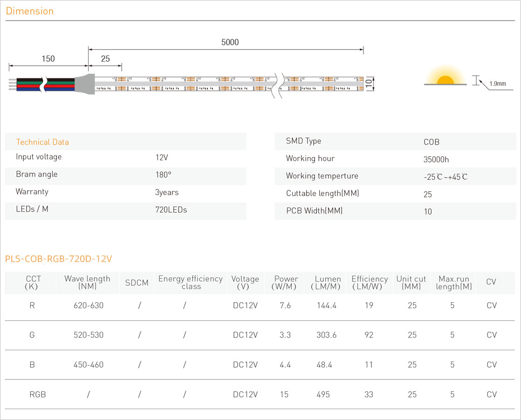Viewport: 521px width, 420px height.
Task: Select the 1.9mm thickness label
Action: (x=498, y=84)
